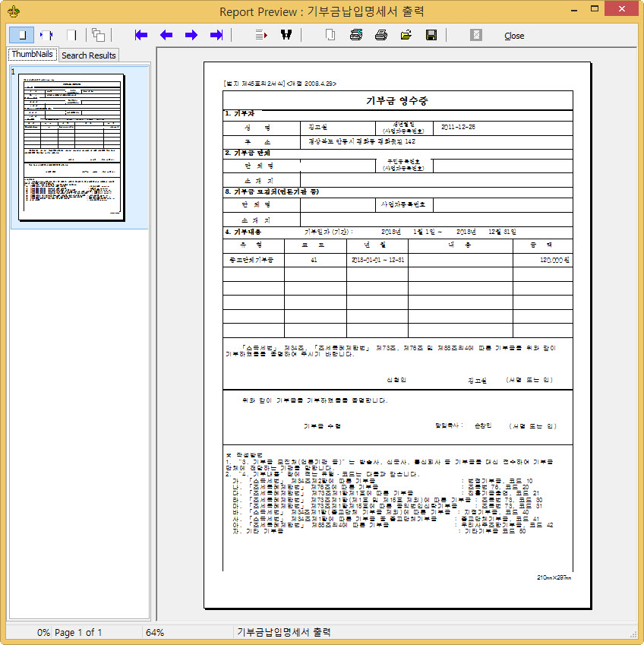Maximize the Report Preview window

point(594,9)
